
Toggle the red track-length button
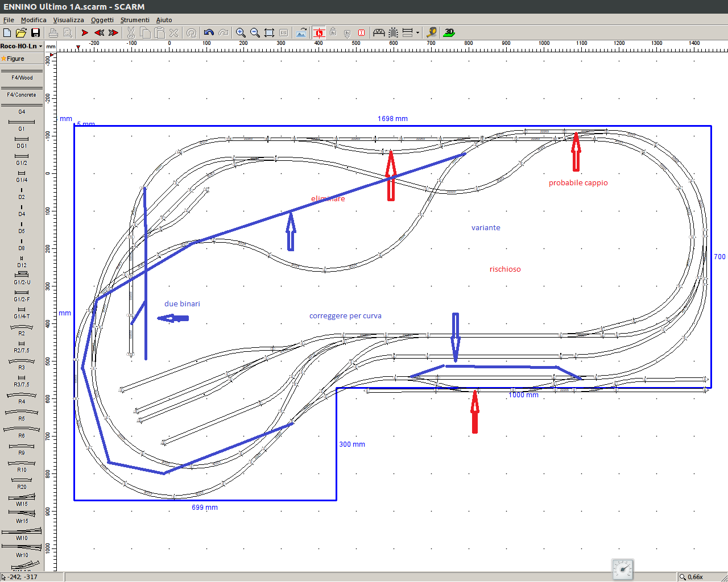[361, 32]
